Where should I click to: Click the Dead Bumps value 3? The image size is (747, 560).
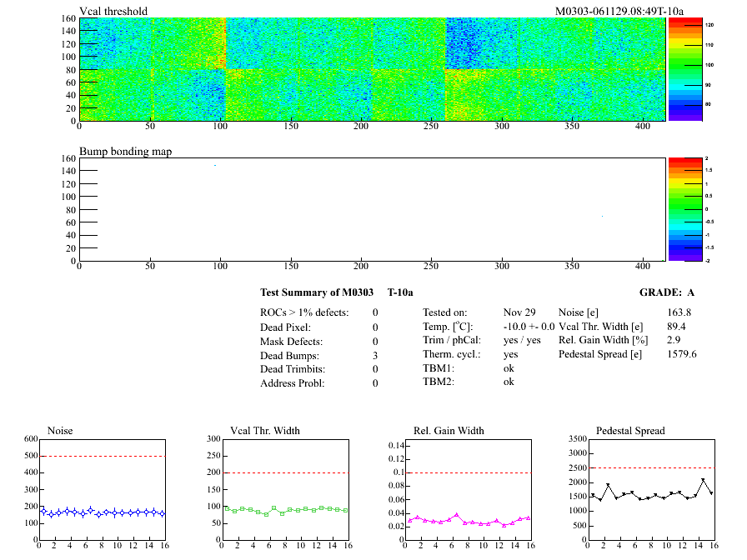click(x=375, y=355)
